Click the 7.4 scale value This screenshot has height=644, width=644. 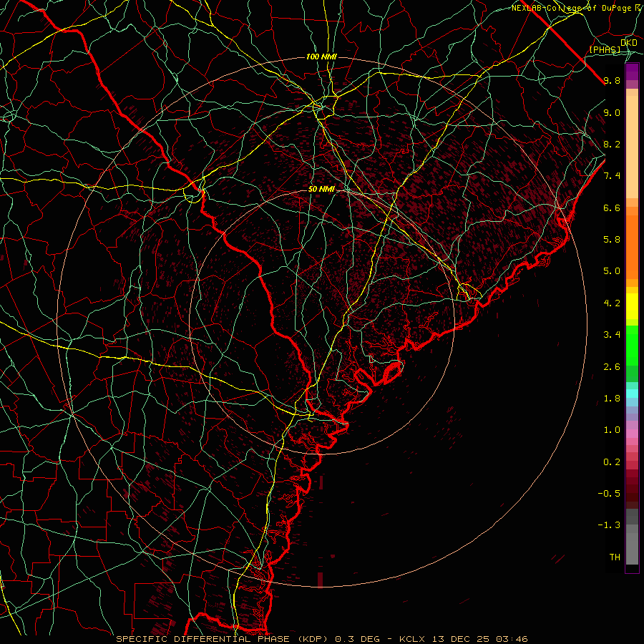pyautogui.click(x=612, y=176)
